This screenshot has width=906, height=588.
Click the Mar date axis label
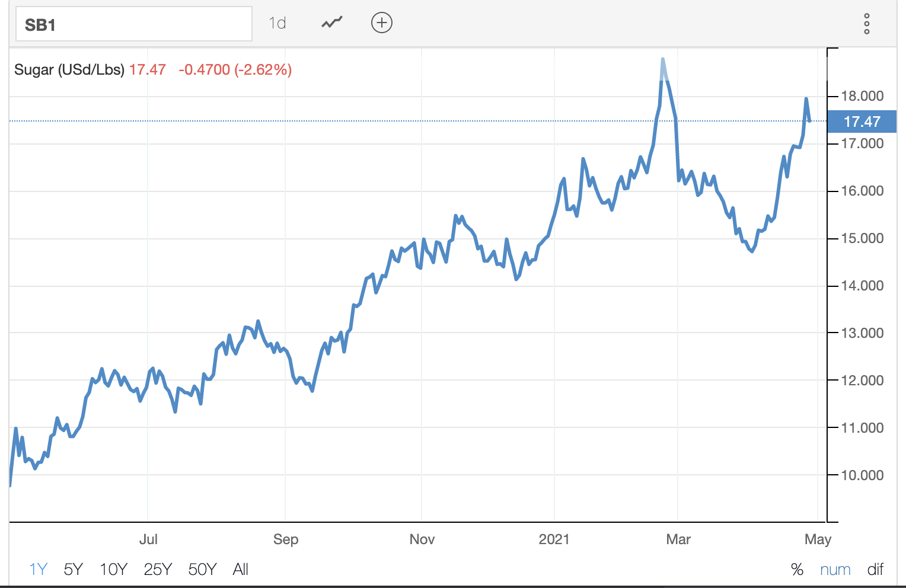pos(678,539)
